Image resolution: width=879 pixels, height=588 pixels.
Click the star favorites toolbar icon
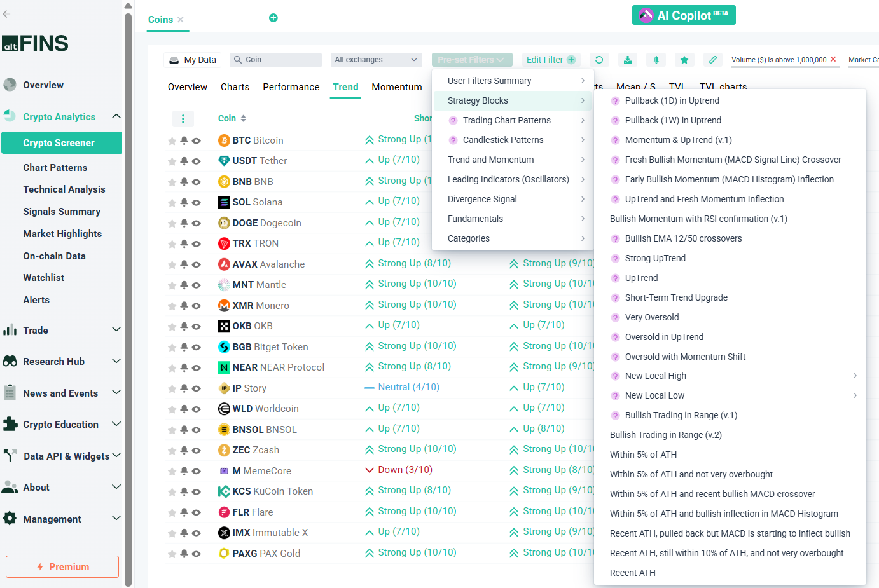[x=684, y=60]
